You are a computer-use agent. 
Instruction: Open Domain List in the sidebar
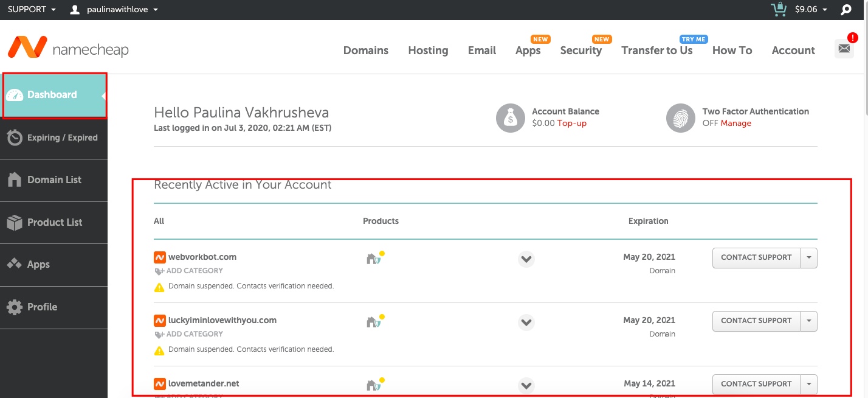click(x=53, y=180)
